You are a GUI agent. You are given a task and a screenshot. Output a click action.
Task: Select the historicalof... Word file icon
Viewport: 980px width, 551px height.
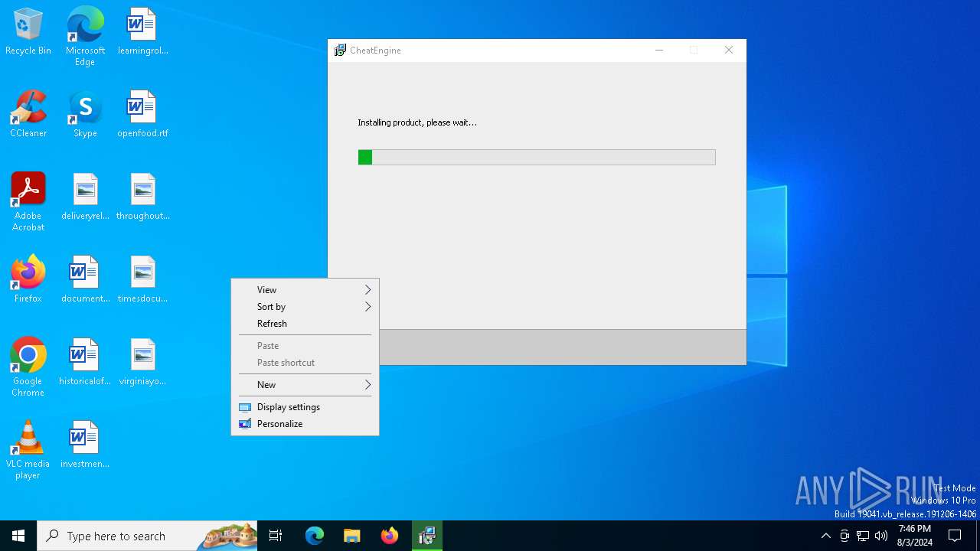point(85,363)
